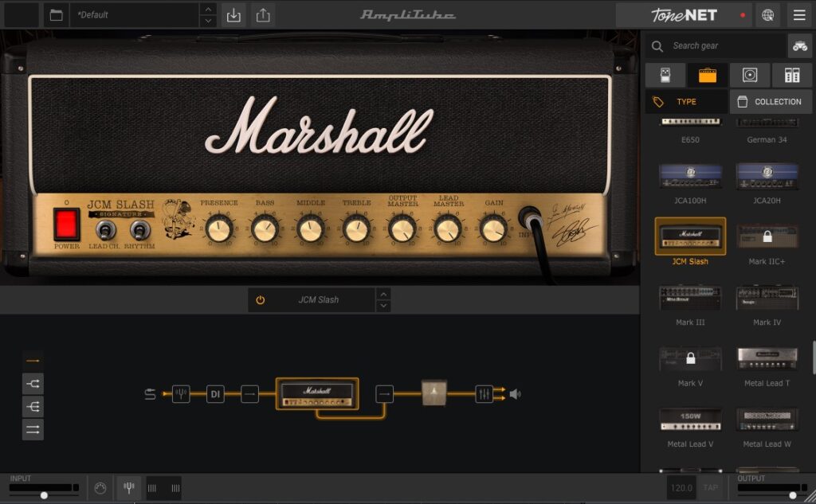Click the save preset download icon

233,15
